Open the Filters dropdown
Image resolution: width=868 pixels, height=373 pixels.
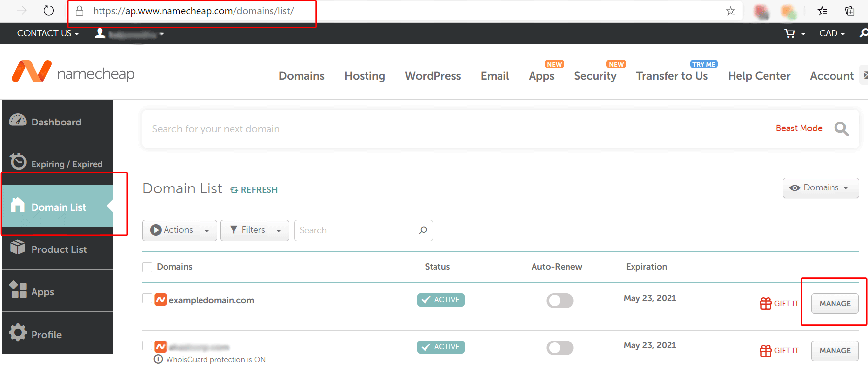coord(255,230)
